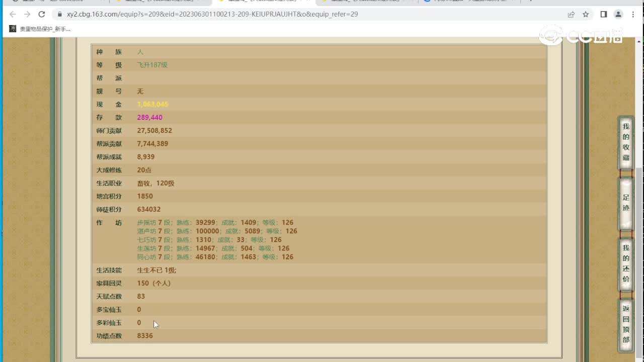Image resolution: width=644 pixels, height=362 pixels.
Task: Click the site lock icon in address bar
Action: click(x=59, y=14)
